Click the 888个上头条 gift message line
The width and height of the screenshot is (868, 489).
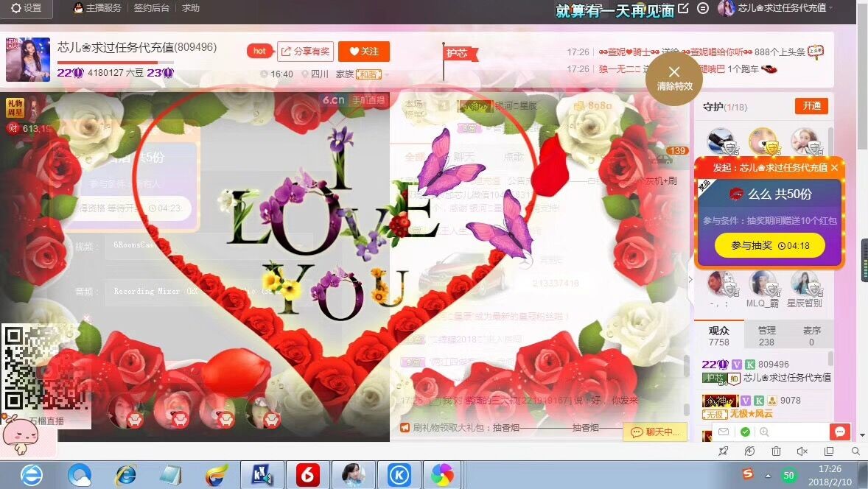696,52
